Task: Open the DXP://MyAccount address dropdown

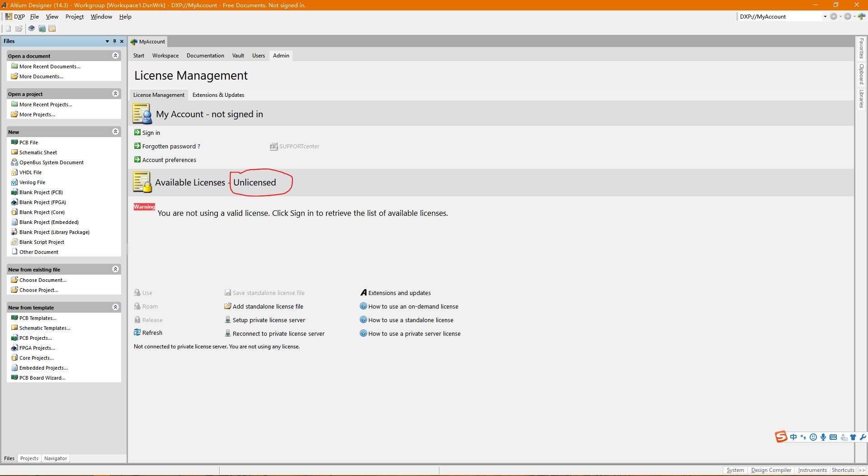Action: (x=825, y=16)
